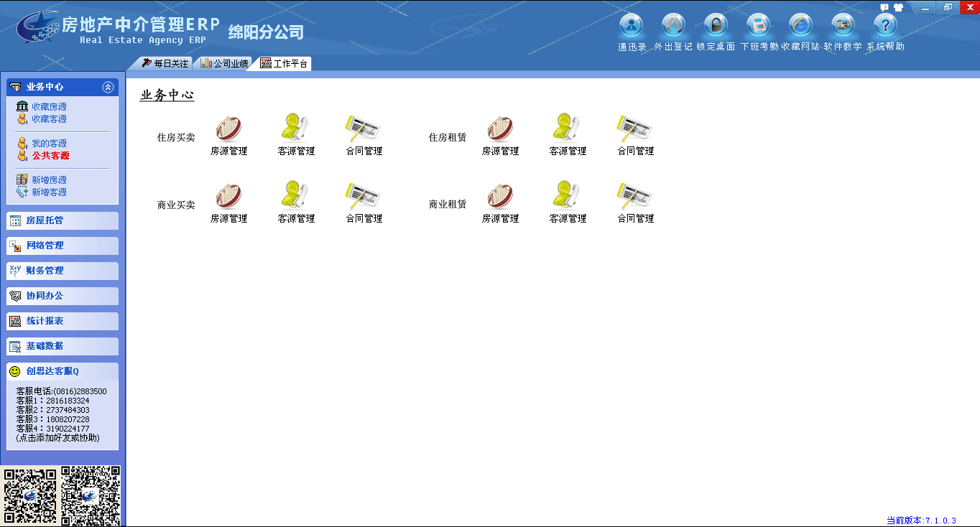980x527 pixels.
Task: Open the 收藏网站 browser icon
Action: pyautogui.click(x=800, y=27)
